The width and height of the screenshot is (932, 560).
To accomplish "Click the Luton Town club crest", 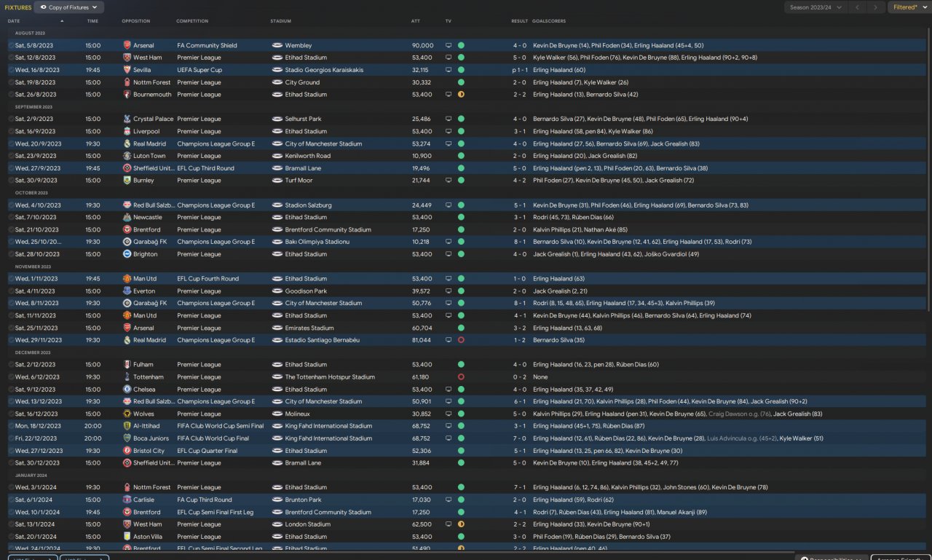I will 127,156.
